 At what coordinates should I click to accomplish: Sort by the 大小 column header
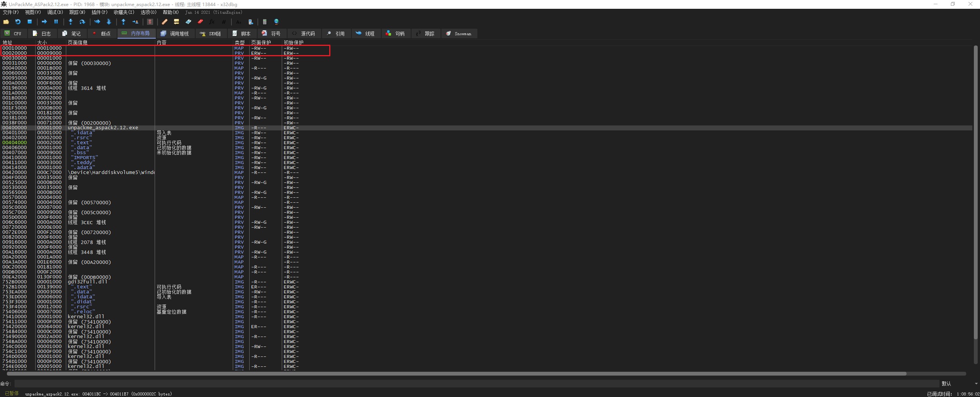click(x=51, y=42)
